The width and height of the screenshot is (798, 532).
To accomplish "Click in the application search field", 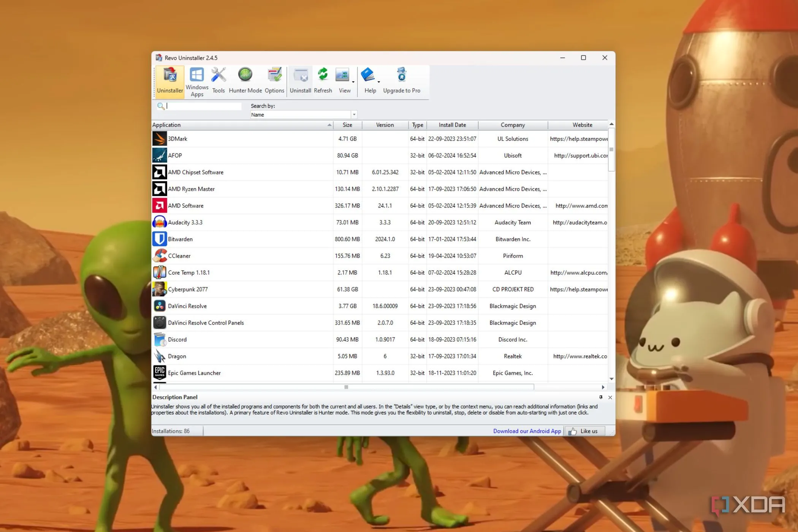I will (x=204, y=106).
